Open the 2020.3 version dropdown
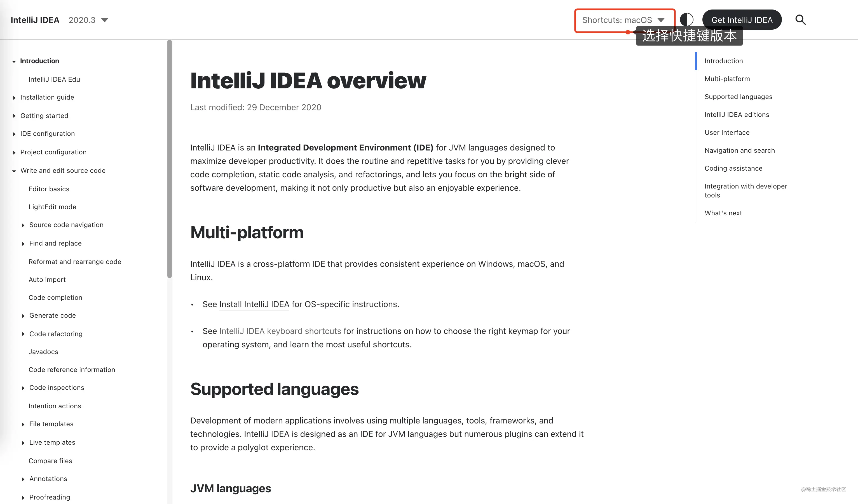This screenshot has height=504, width=858. (88, 20)
